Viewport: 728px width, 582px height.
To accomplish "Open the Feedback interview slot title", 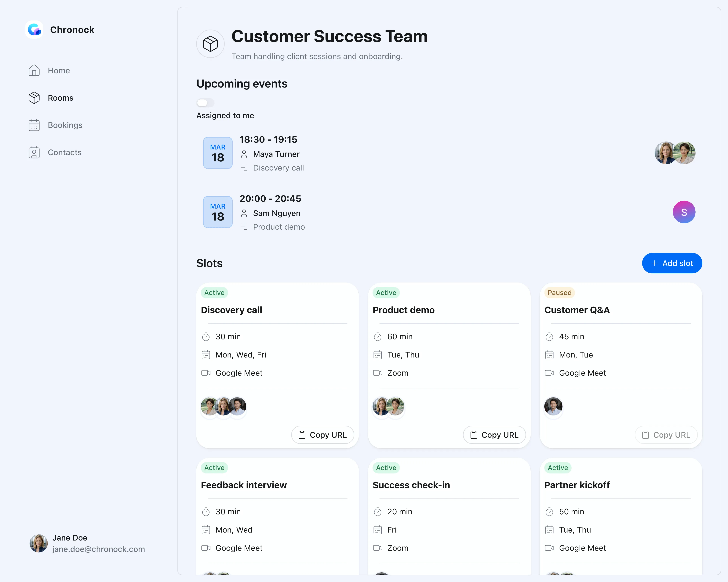I will click(243, 485).
